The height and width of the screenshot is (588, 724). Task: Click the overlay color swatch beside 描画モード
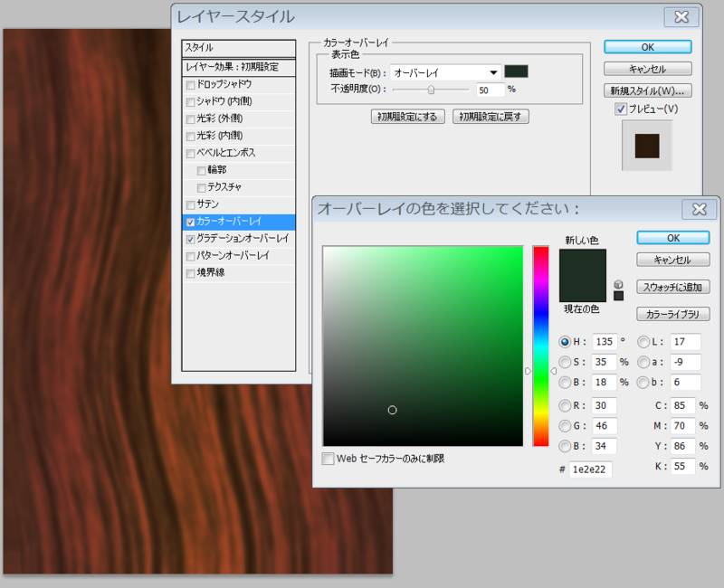point(517,71)
